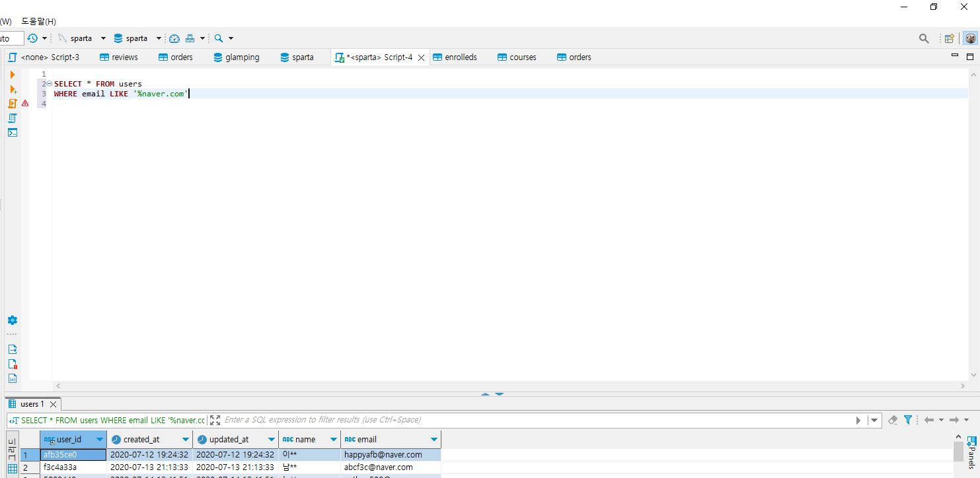This screenshot has width=980, height=478.
Task: Click the gray search icon at top right
Action: click(x=924, y=38)
